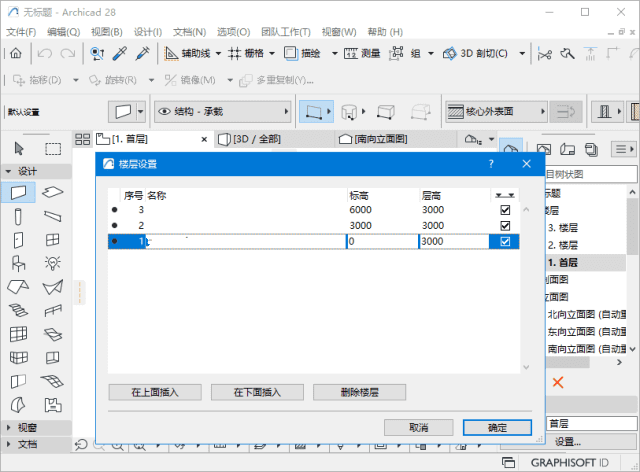Uncheck the checkbox for story 1

pyautogui.click(x=504, y=242)
